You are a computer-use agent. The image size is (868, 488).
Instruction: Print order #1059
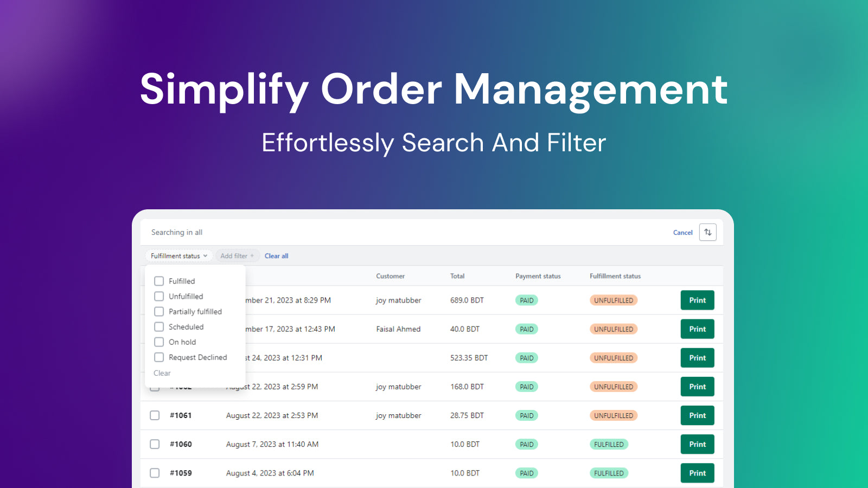click(x=697, y=473)
